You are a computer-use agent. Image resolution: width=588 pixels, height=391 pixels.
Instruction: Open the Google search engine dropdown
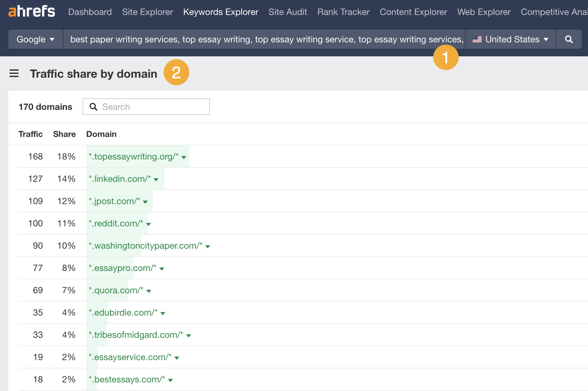tap(35, 39)
